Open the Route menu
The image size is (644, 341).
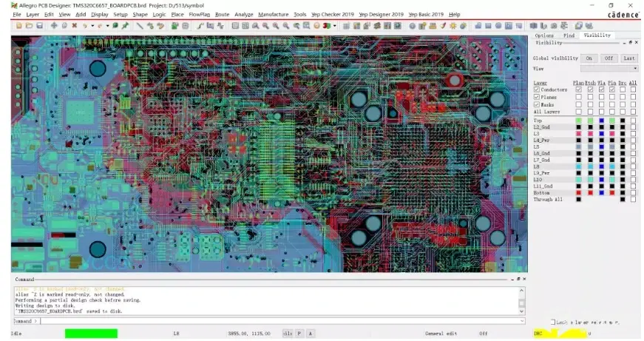pyautogui.click(x=223, y=14)
